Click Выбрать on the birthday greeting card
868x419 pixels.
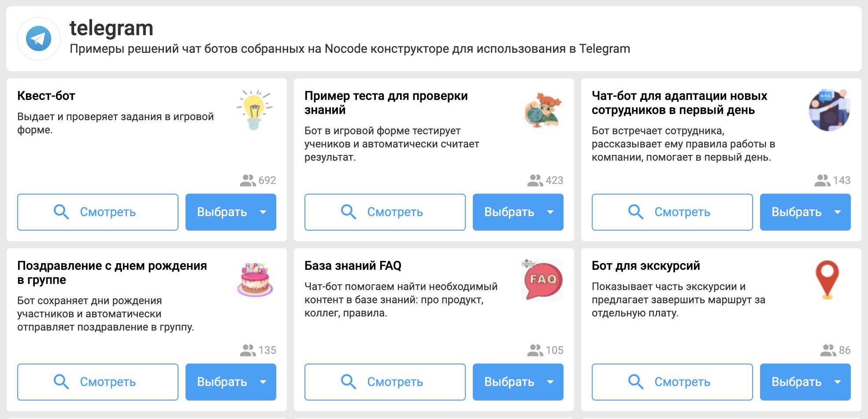point(222,382)
